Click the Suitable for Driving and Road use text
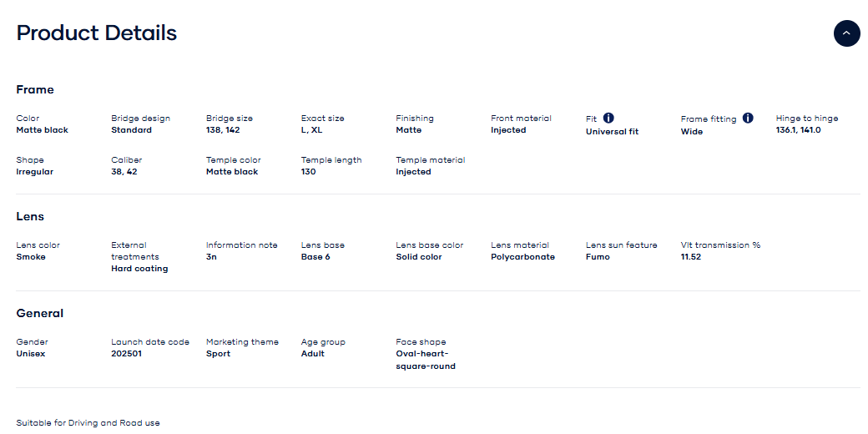This screenshot has height=434, width=868. pyautogui.click(x=88, y=423)
